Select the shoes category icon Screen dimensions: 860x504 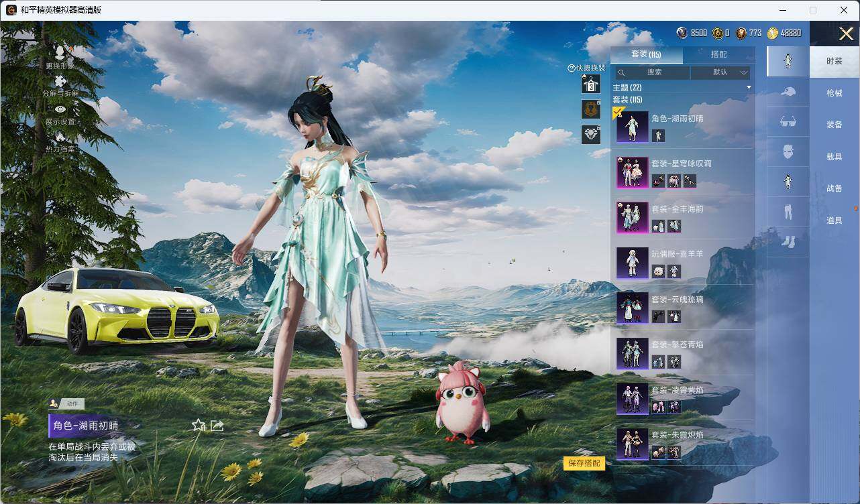[788, 242]
